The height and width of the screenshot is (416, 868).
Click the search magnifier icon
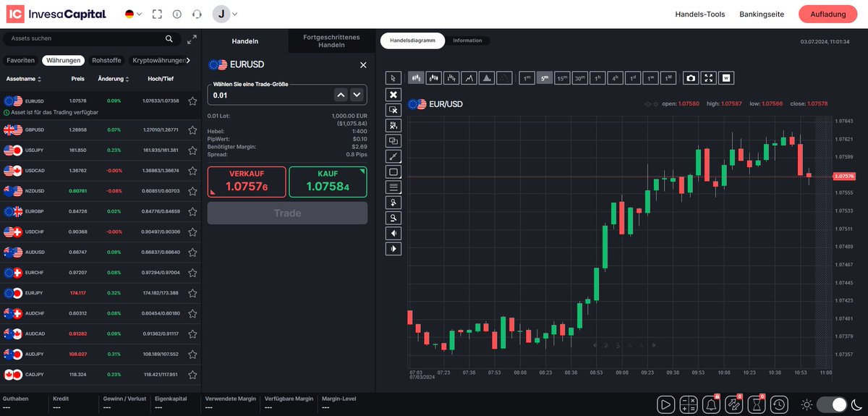click(169, 39)
